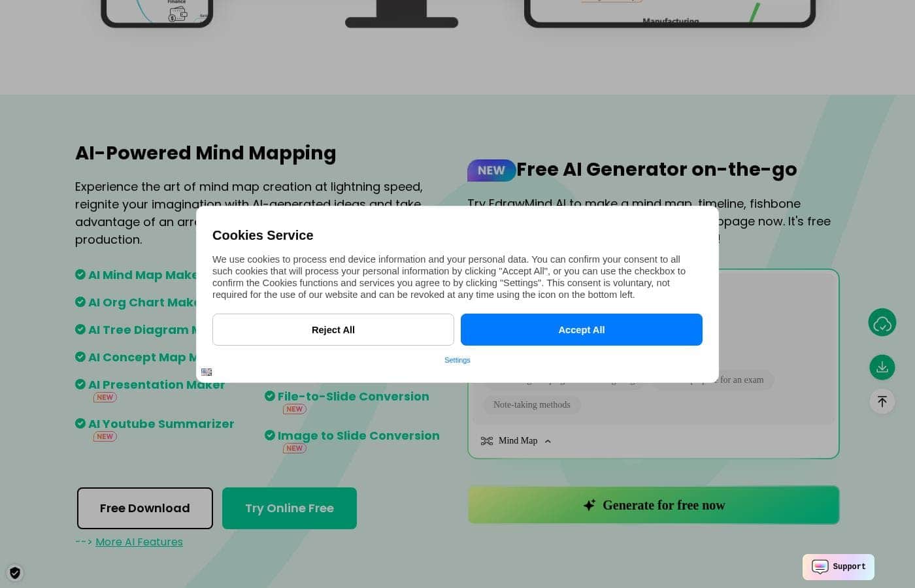The width and height of the screenshot is (915, 588).
Task: Open the AI Mind Map Maker link
Action: [142, 275]
